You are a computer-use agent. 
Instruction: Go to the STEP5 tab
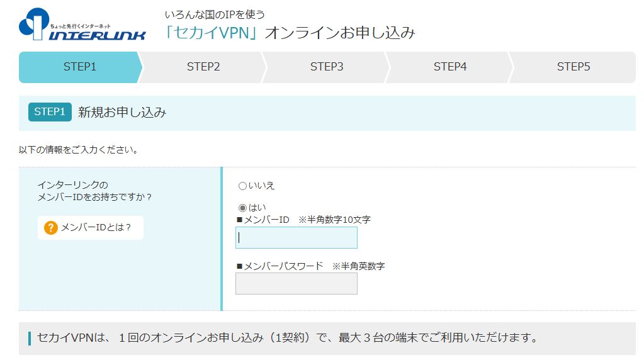click(573, 67)
